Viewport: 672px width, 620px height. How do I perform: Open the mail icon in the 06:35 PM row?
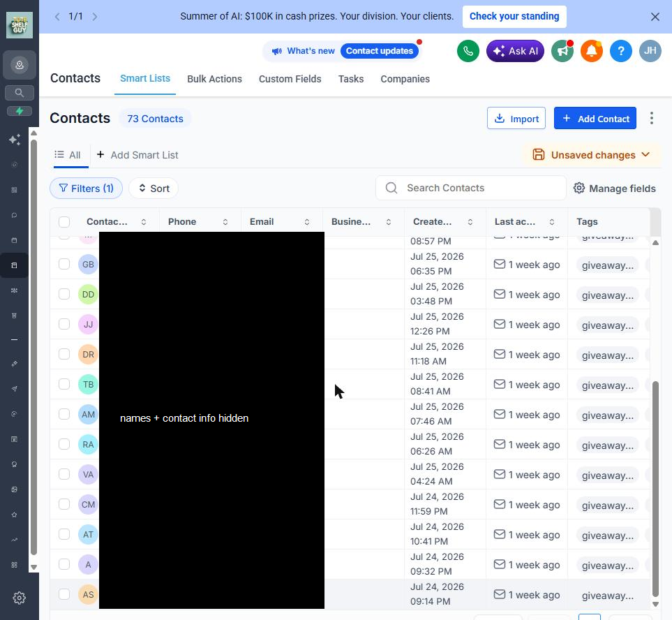click(499, 264)
